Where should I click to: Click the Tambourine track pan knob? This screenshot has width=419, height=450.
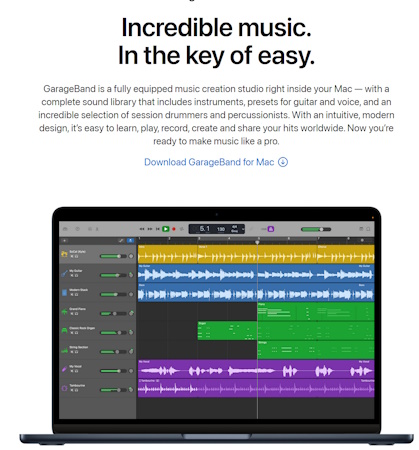pos(131,390)
